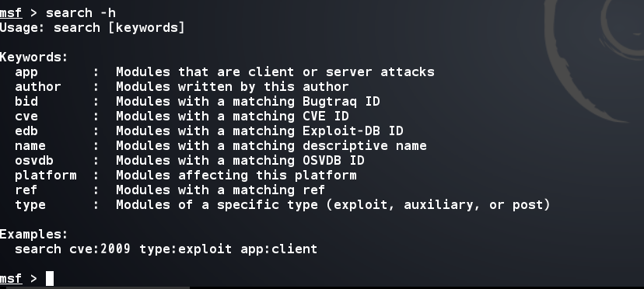Click the 'bid' keyword
Viewport: 644px width, 289px height.
[x=26, y=102]
